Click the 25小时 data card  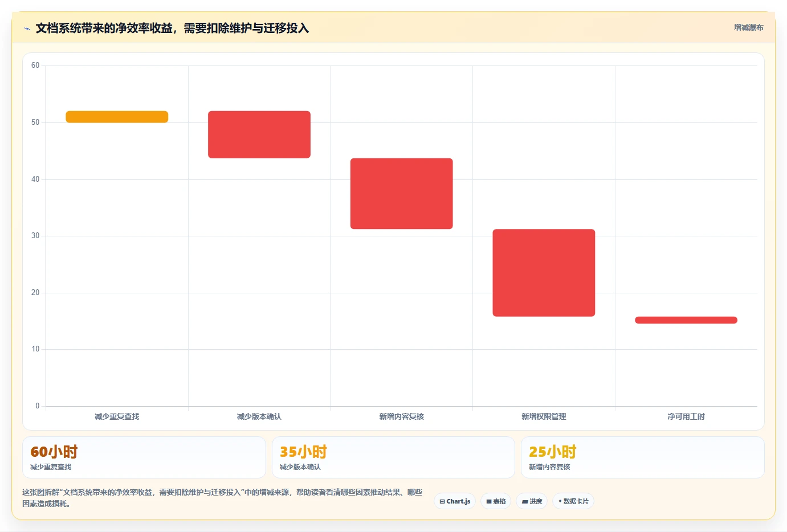click(643, 457)
